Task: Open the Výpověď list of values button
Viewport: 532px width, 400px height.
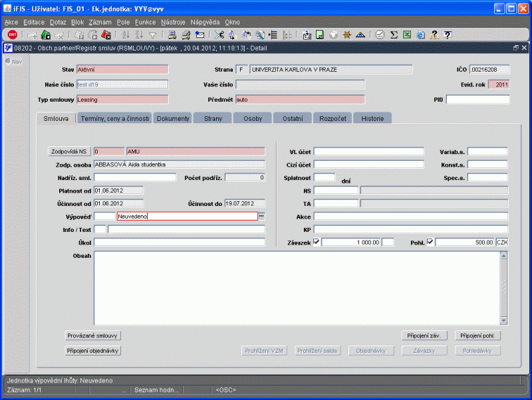Action: click(261, 216)
